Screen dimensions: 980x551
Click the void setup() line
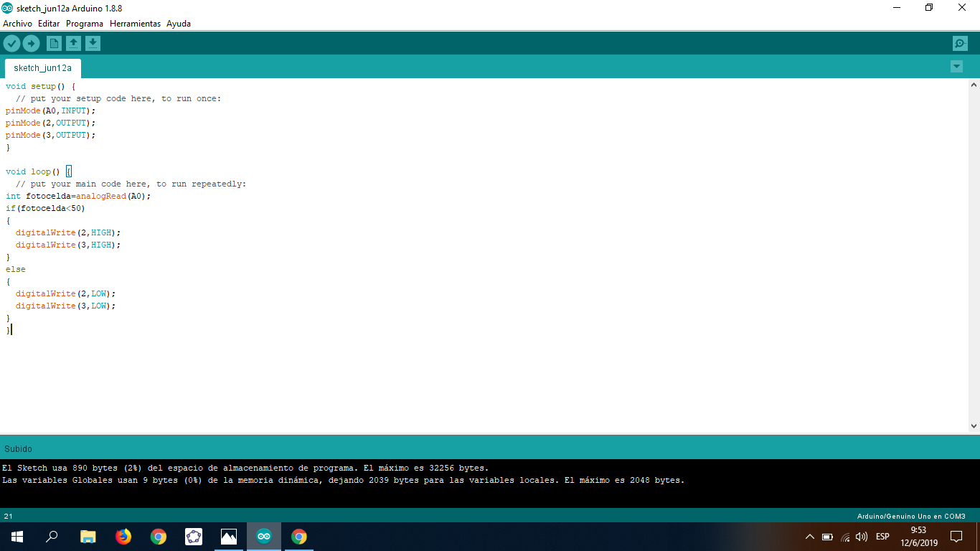40,86
